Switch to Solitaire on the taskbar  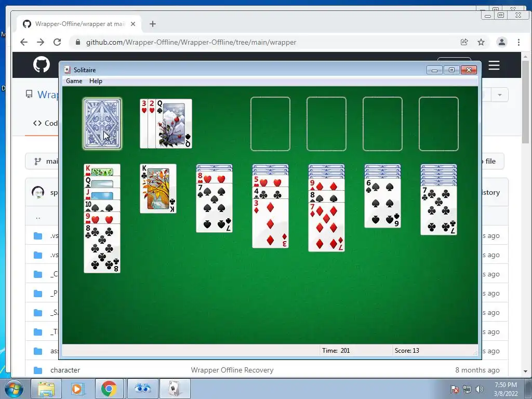pyautogui.click(x=175, y=389)
